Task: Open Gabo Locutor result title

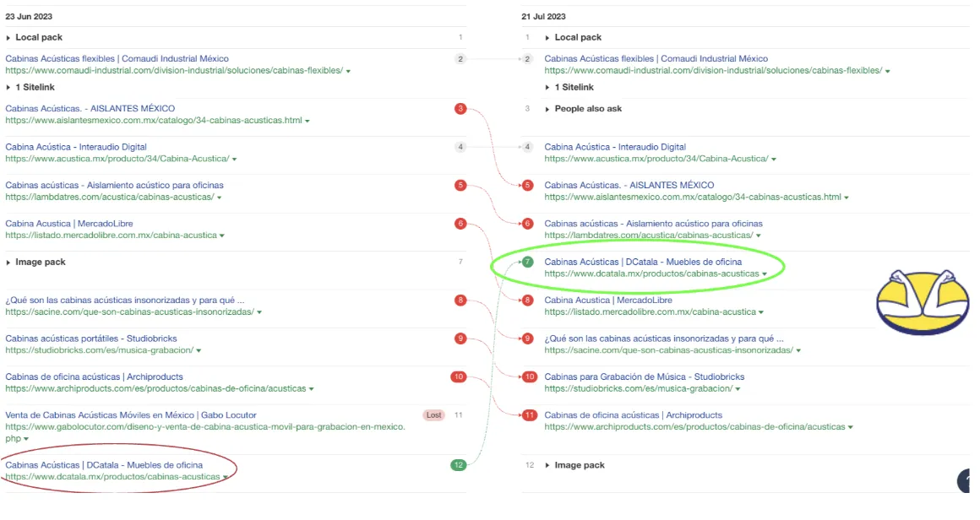Action: point(131,415)
